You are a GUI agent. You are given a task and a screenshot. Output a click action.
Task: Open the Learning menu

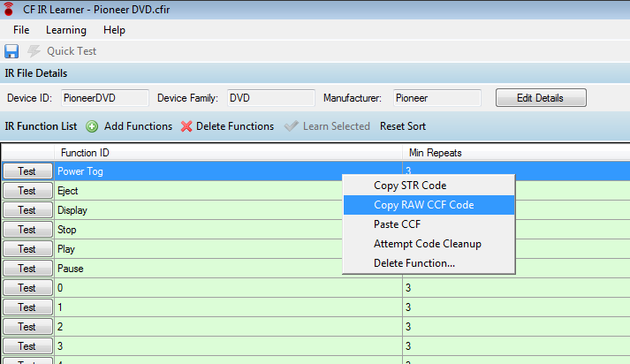point(65,30)
